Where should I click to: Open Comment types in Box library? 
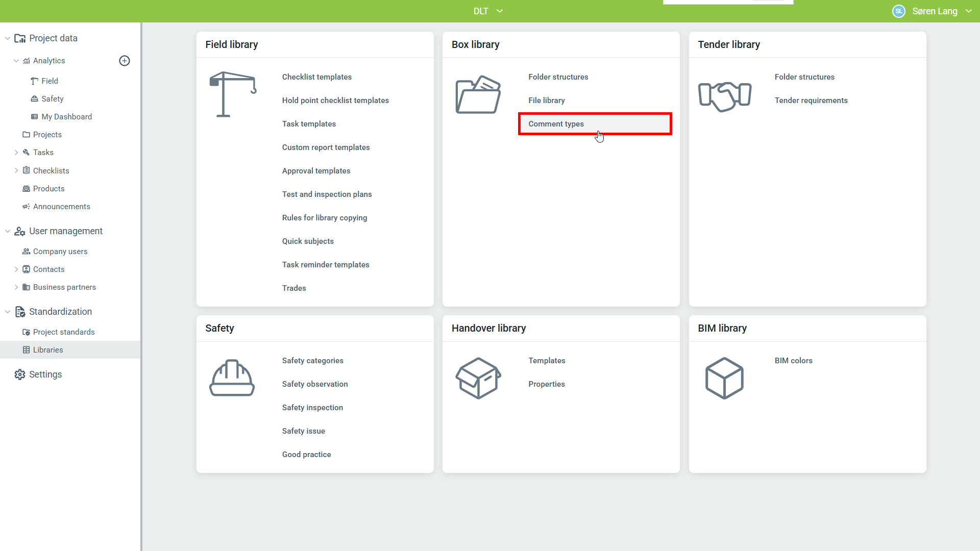(556, 124)
